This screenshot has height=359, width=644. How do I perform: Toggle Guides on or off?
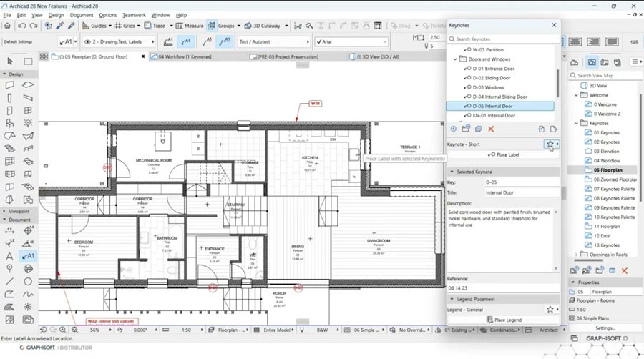pos(94,26)
